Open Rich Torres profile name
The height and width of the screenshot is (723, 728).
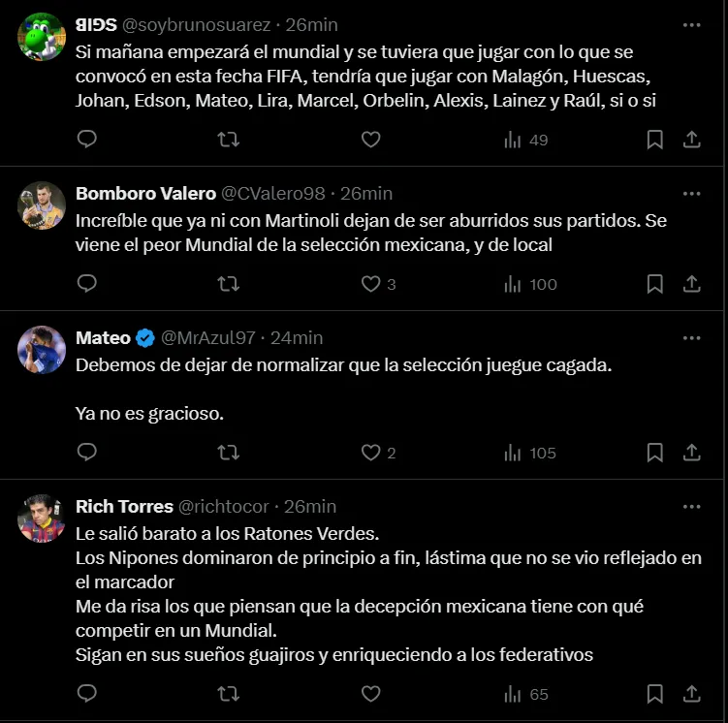(124, 507)
